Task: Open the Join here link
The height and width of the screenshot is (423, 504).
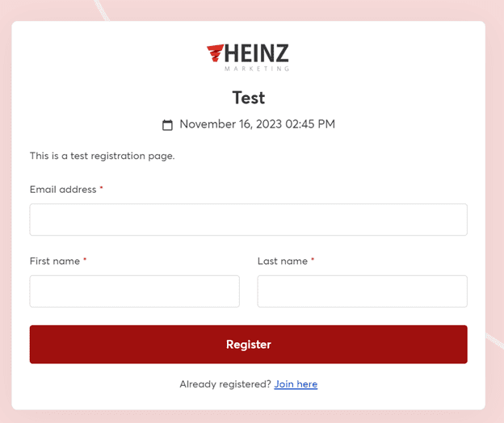Action: coord(296,384)
